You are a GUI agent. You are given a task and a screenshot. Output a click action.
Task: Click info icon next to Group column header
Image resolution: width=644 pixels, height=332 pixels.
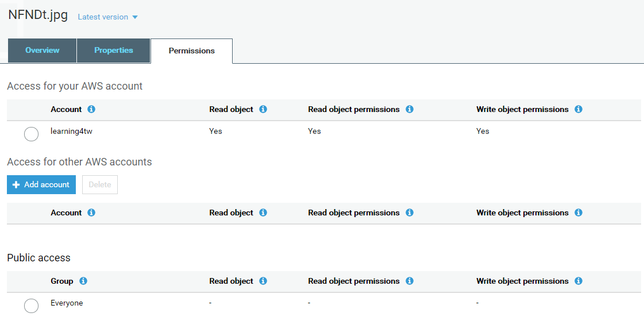pyautogui.click(x=83, y=281)
